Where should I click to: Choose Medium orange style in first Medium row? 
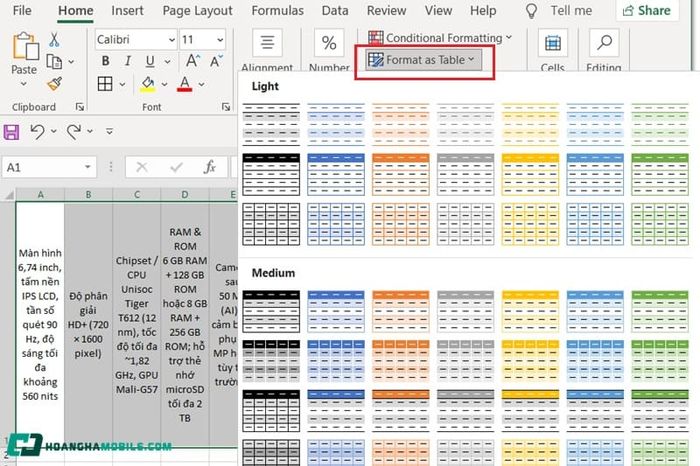click(400, 312)
